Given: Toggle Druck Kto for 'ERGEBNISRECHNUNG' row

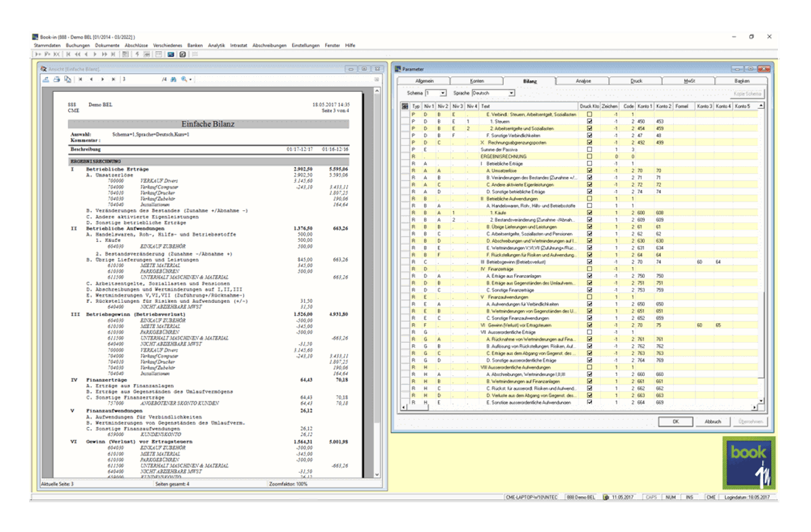Looking at the screenshot, I should (x=590, y=156).
